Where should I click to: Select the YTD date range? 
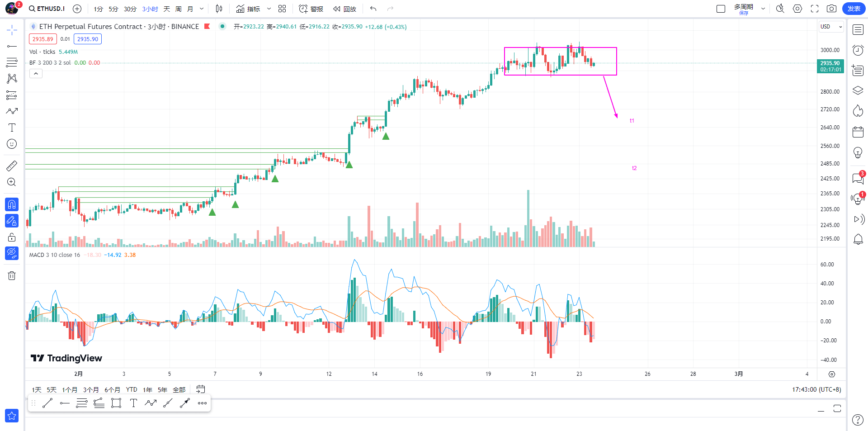pos(132,389)
